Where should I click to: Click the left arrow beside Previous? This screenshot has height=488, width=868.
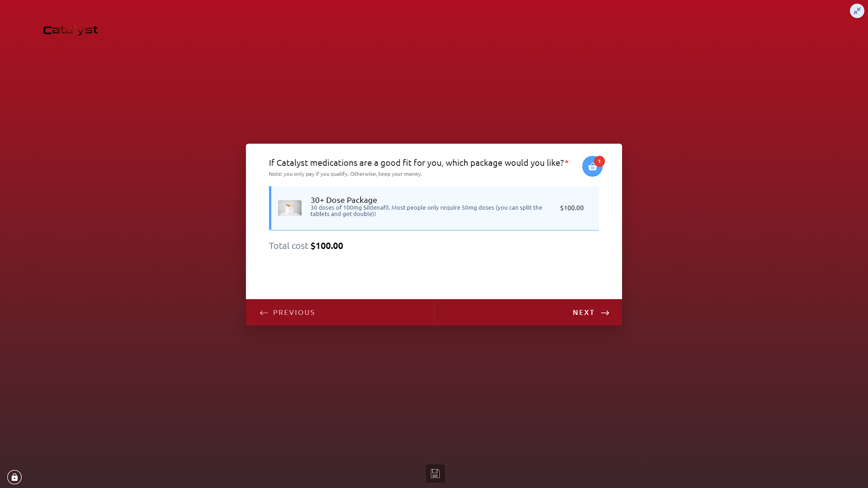(264, 313)
